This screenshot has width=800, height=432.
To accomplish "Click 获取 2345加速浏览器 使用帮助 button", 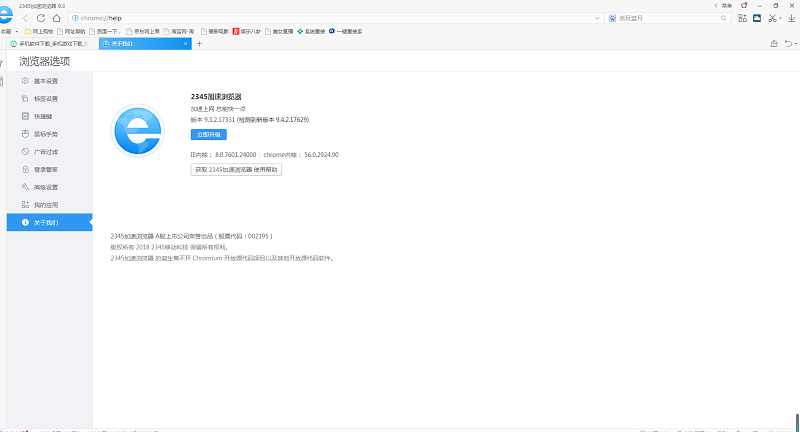I will coord(236,169).
